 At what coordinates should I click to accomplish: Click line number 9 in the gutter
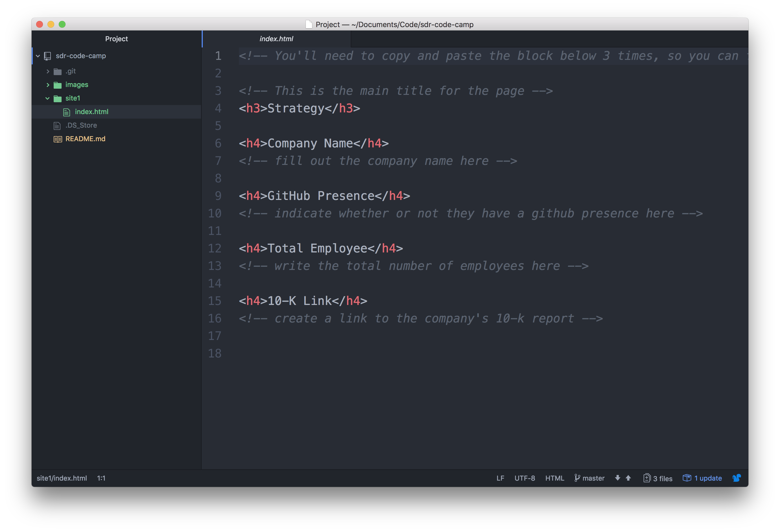tap(218, 196)
